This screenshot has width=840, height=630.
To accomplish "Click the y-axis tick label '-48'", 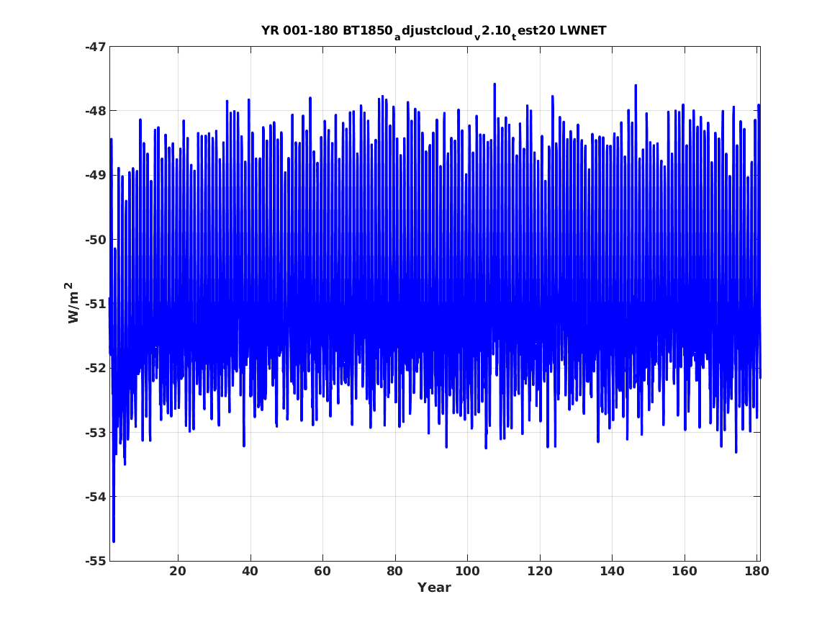I will click(x=95, y=112).
